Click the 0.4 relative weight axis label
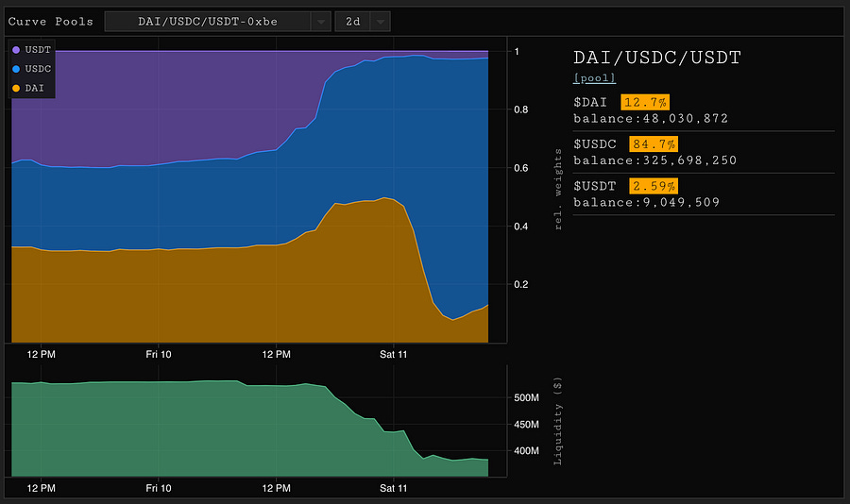Image resolution: width=850 pixels, height=504 pixels. click(x=521, y=226)
